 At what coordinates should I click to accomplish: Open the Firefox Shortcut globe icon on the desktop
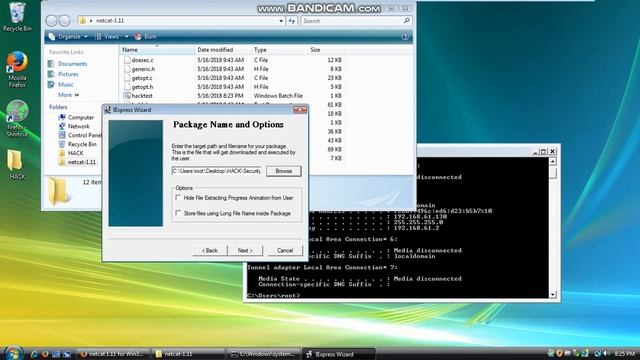(17, 118)
